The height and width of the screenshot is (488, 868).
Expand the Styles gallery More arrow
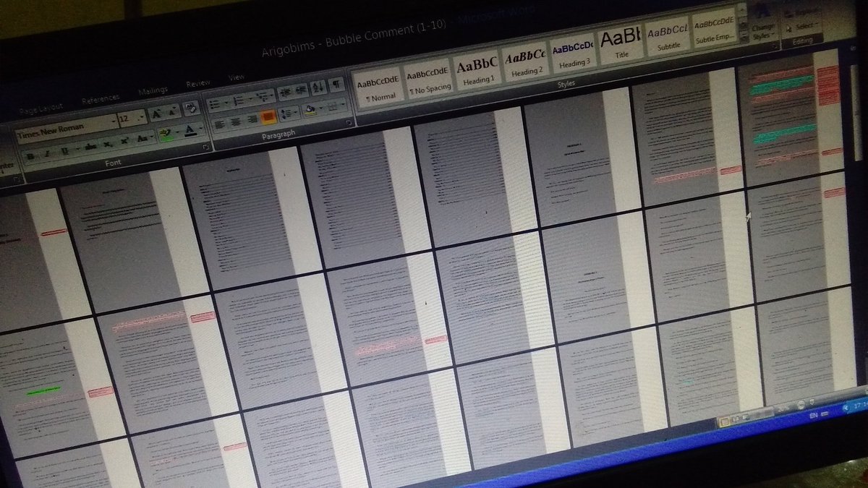coord(744,37)
